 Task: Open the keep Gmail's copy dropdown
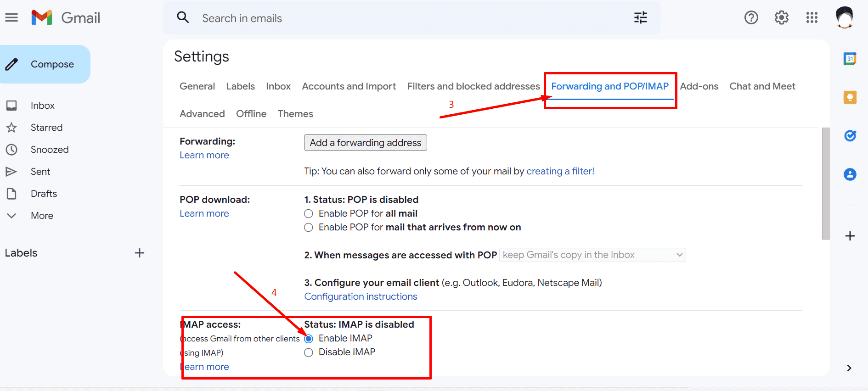point(592,255)
